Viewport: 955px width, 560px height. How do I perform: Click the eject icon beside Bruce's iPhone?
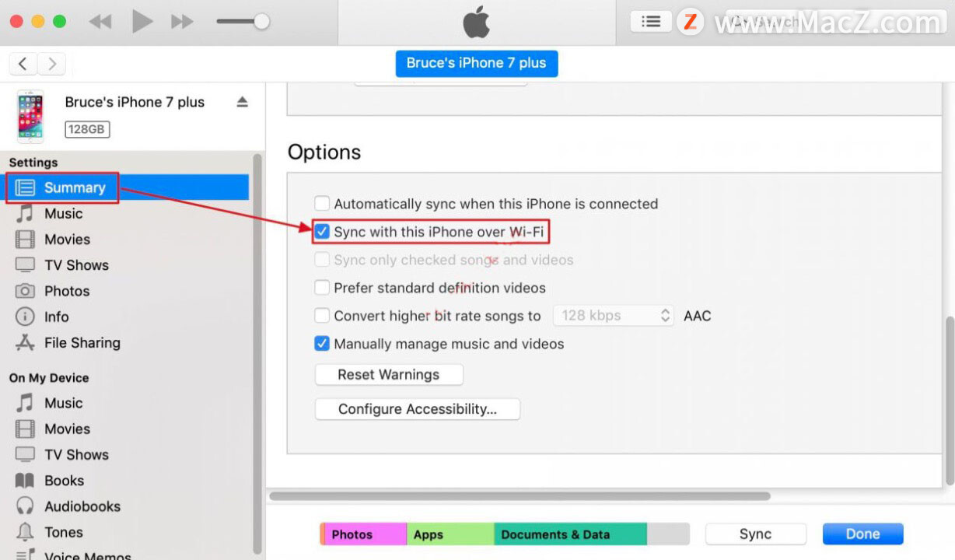[x=242, y=102]
